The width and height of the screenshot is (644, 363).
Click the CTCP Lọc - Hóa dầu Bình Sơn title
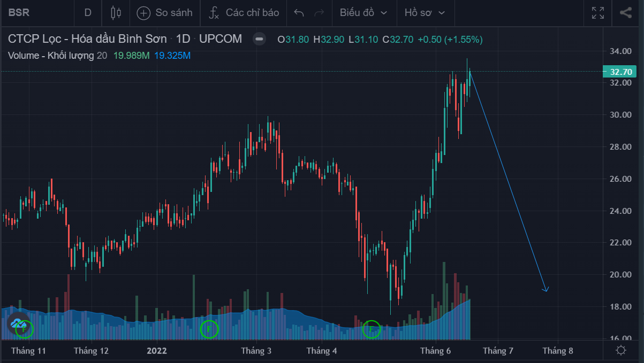pyautogui.click(x=87, y=39)
